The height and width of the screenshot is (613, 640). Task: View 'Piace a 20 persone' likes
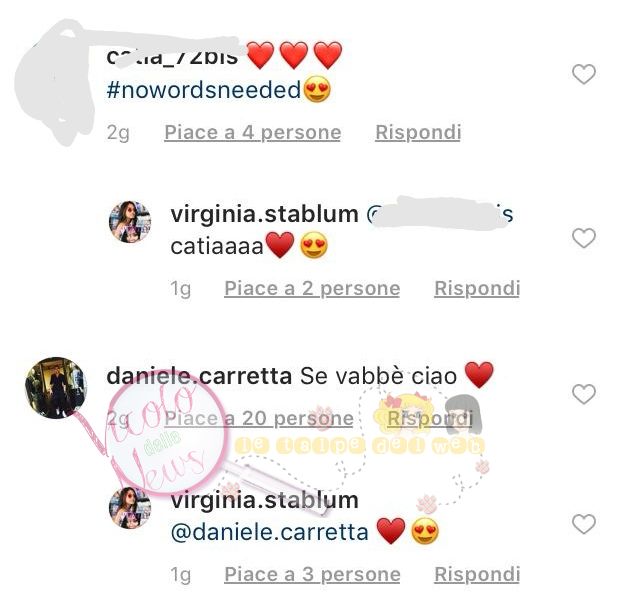[x=259, y=418]
